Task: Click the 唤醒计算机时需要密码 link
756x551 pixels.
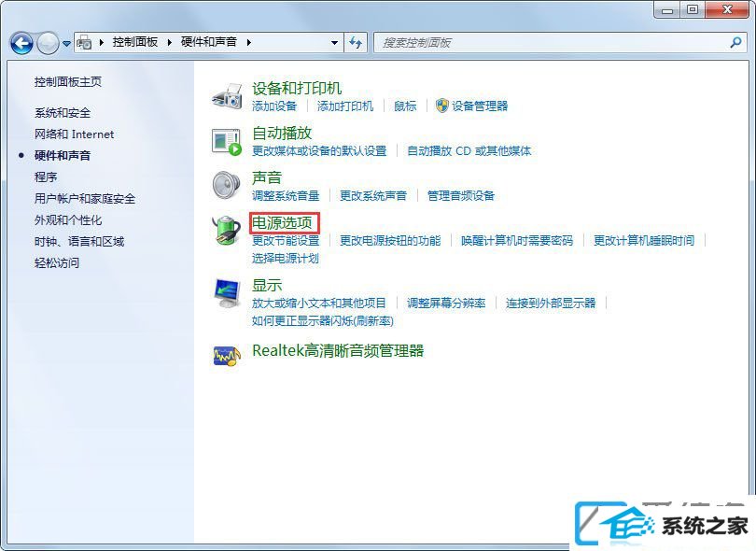Action: tap(517, 240)
